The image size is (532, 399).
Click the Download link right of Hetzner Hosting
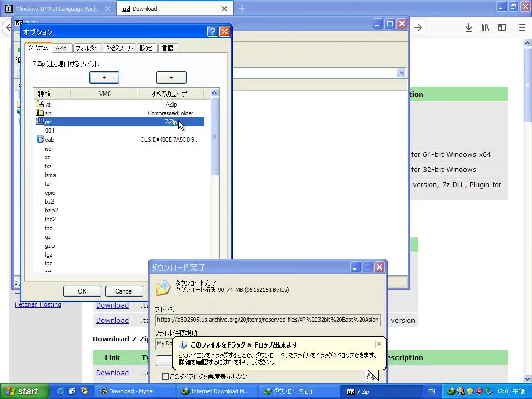112,305
